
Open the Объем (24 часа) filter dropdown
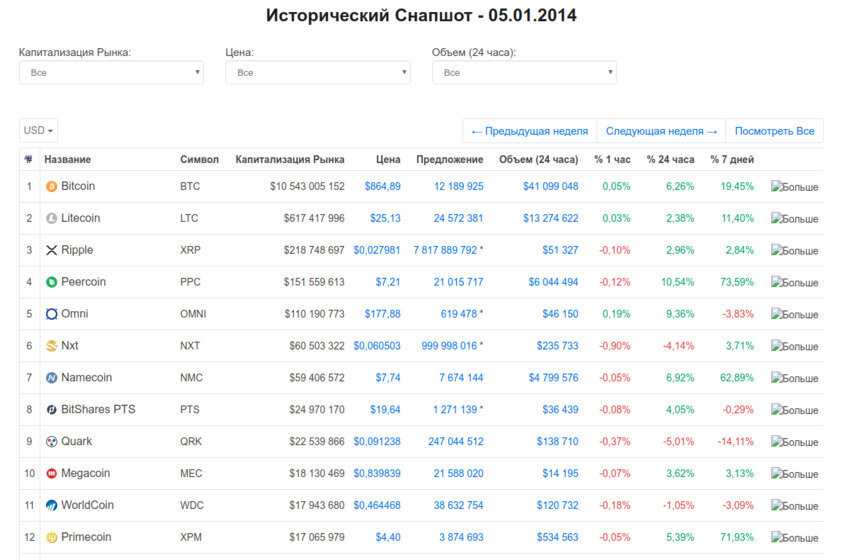point(524,73)
